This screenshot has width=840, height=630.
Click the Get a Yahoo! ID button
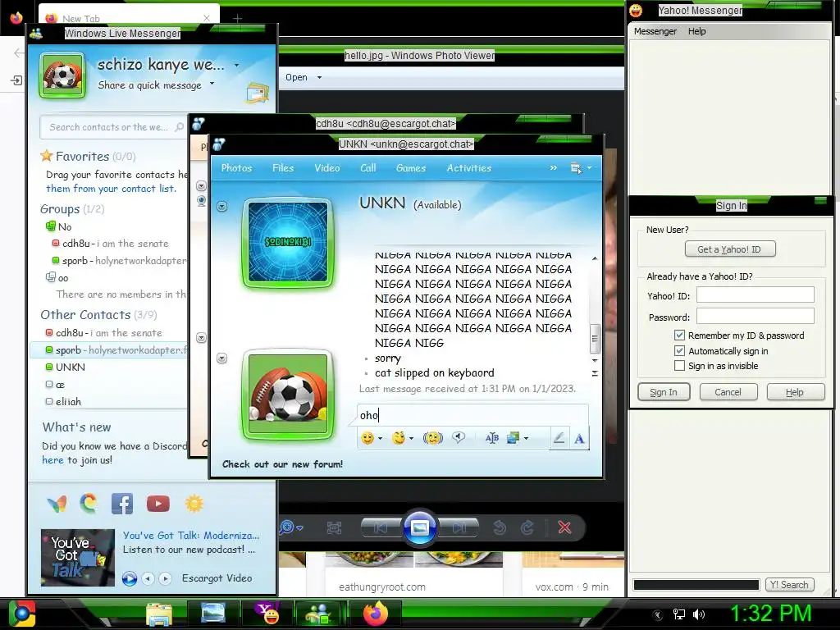coord(729,249)
